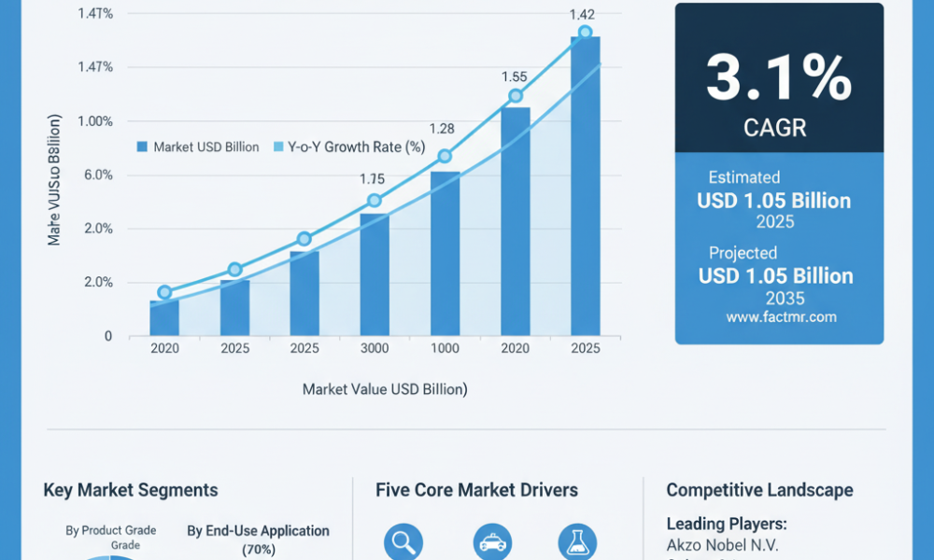Viewport: 934px width, 560px height.
Task: Click the Projected label in side panel
Action: click(743, 253)
